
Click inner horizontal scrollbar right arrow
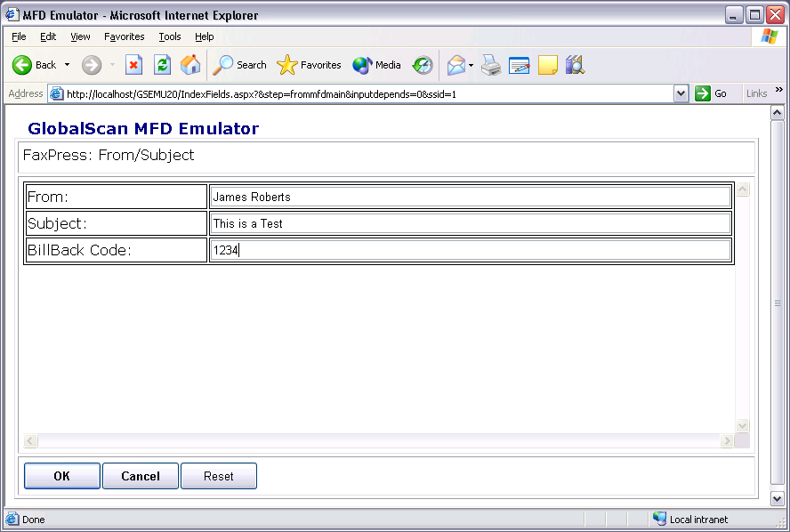pos(727,441)
